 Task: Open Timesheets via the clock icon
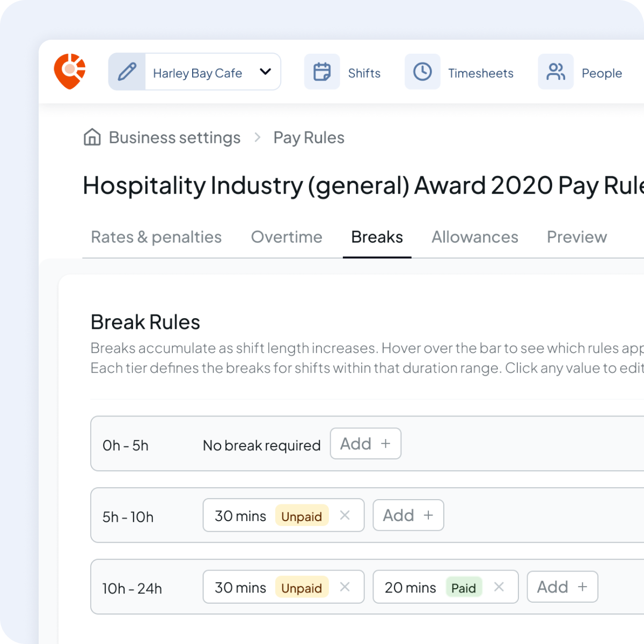tap(422, 71)
